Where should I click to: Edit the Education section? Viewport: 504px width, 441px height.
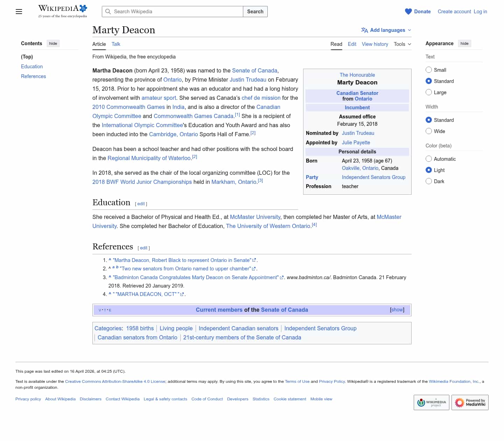pos(141,204)
